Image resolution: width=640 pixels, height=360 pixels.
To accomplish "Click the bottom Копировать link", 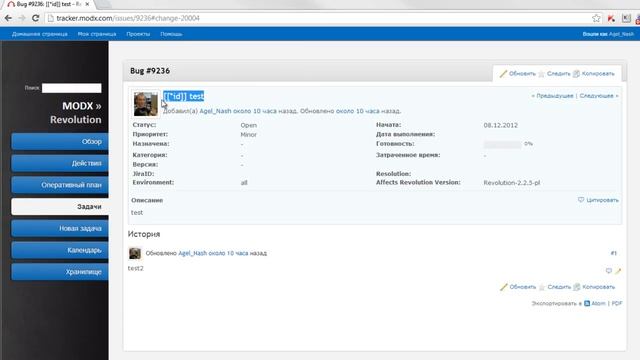I will click(x=598, y=287).
